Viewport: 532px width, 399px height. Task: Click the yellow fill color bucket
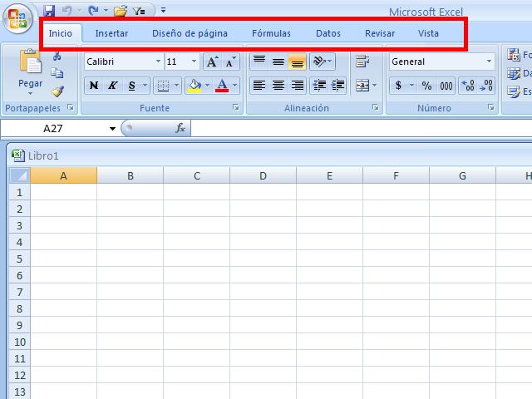(195, 86)
